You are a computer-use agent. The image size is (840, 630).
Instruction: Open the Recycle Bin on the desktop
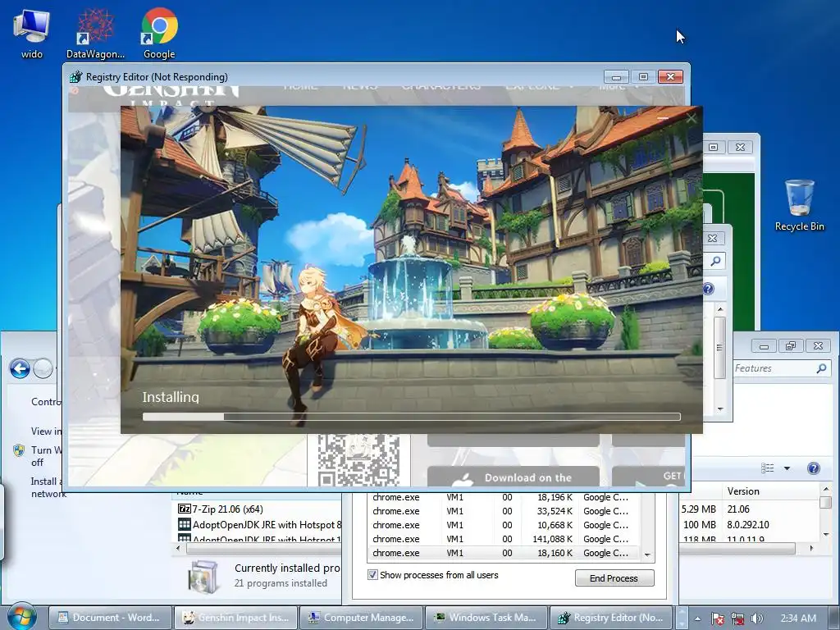[799, 206]
